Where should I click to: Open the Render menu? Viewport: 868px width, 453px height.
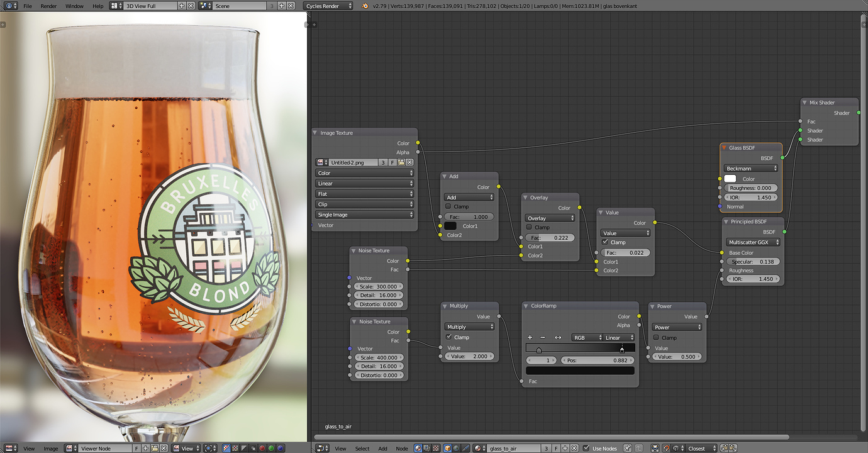point(48,6)
